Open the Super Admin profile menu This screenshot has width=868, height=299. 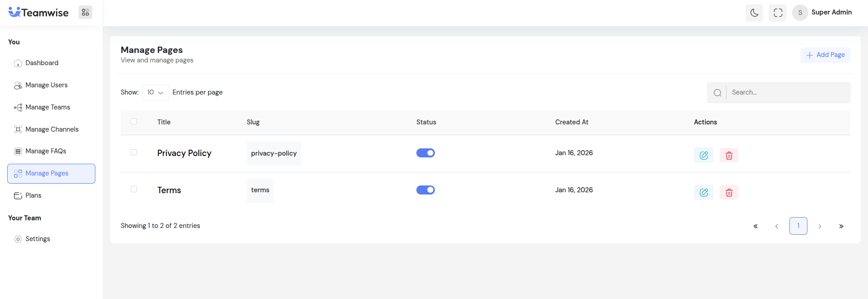[822, 13]
